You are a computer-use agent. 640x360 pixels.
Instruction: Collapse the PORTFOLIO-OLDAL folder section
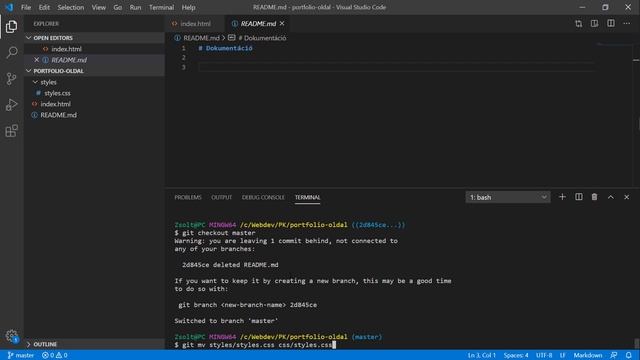click(94, 71)
